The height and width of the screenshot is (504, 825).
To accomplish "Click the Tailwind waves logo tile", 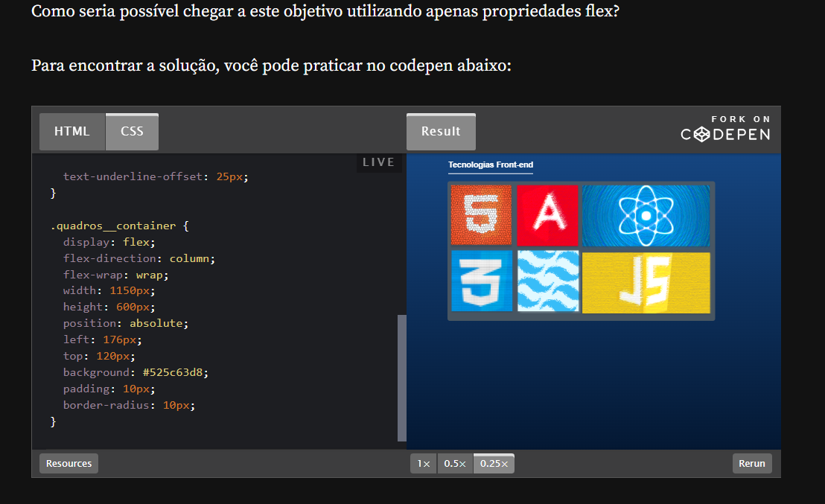I will pyautogui.click(x=548, y=281).
